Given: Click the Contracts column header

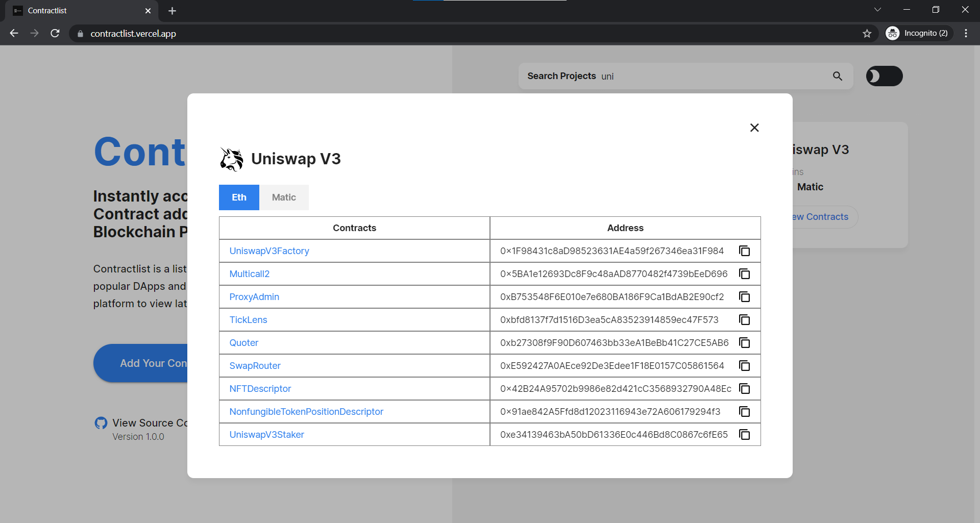Looking at the screenshot, I should point(354,228).
